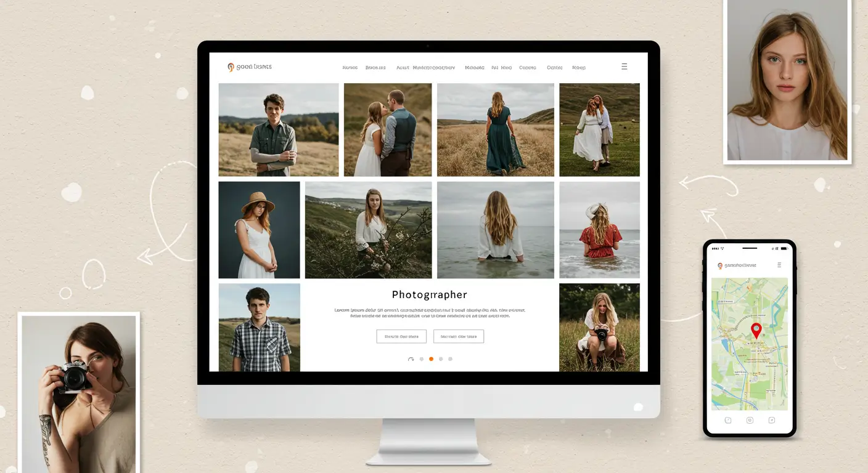Open the man in plaid shirt photo
This screenshot has width=868, height=473.
(259, 327)
